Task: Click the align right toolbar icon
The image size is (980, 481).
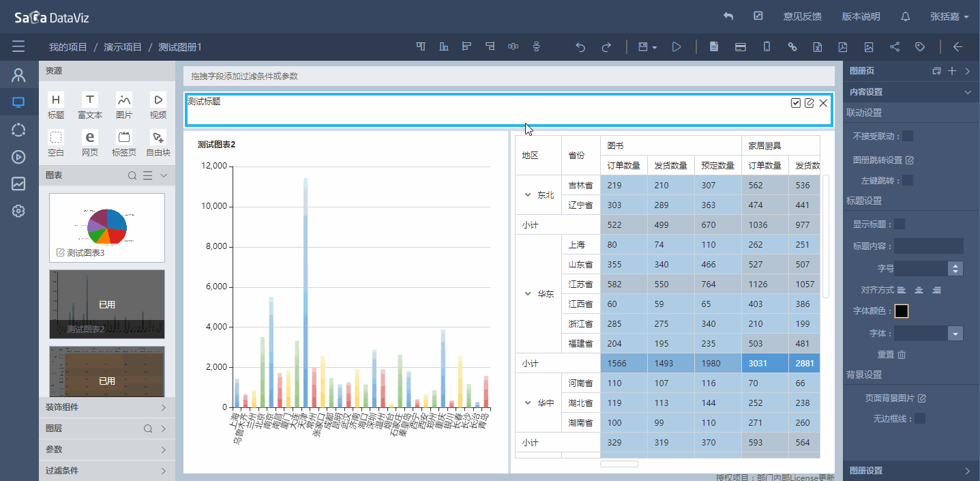Action: (490, 47)
